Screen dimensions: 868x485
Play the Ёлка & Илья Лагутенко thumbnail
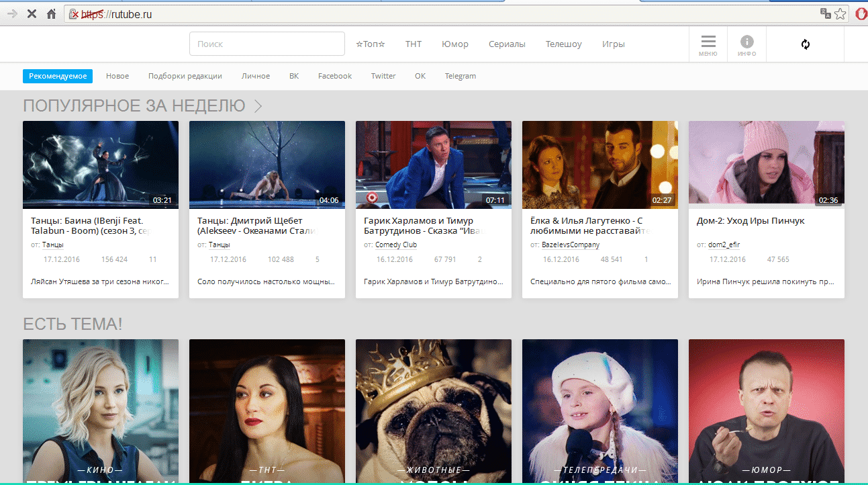(600, 165)
